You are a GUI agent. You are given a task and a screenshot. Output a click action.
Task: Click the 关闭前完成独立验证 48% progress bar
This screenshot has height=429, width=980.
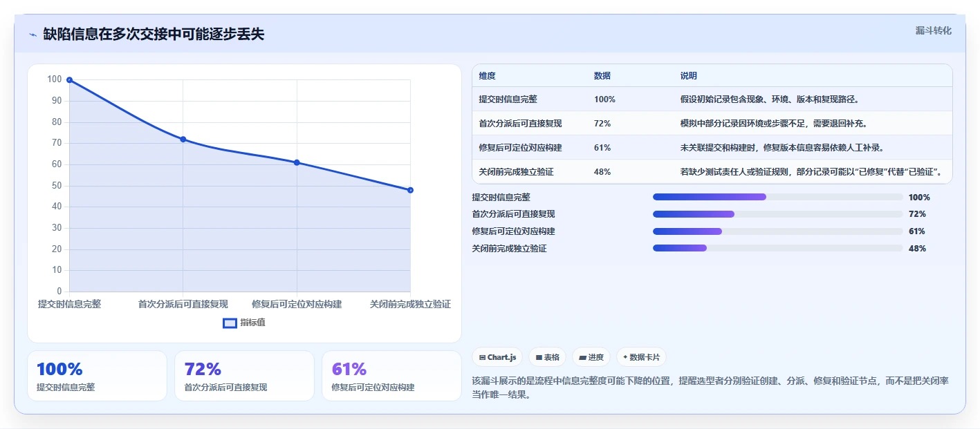click(x=777, y=248)
